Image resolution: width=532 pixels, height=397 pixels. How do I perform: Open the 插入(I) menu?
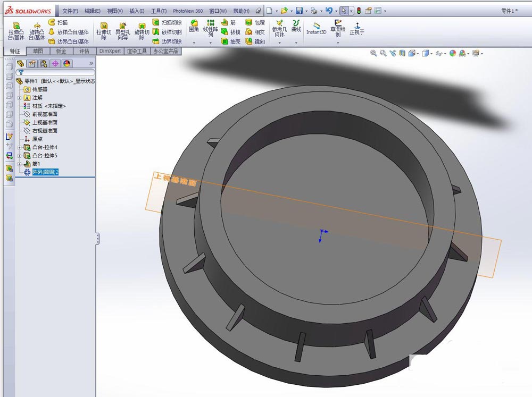(137, 11)
